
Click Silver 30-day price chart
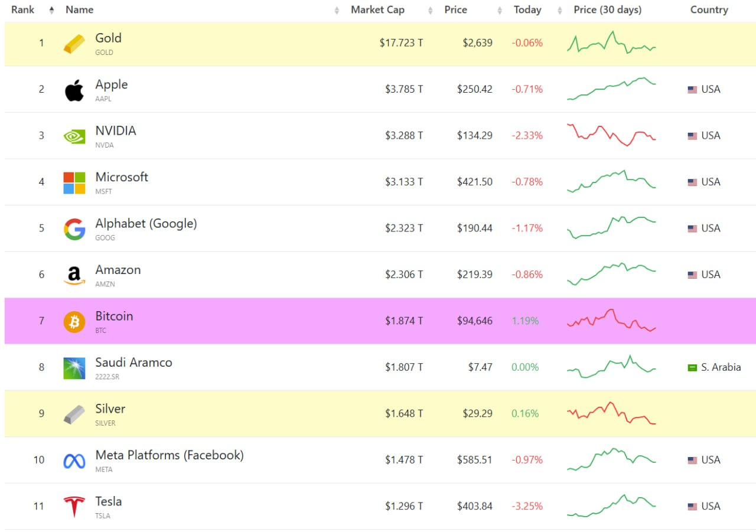[611, 413]
